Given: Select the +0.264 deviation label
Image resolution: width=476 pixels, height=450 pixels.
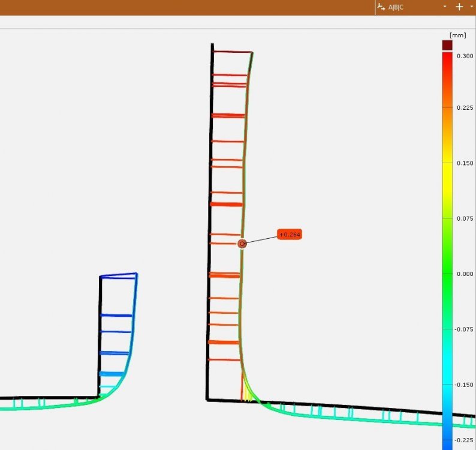Looking at the screenshot, I should click(x=290, y=235).
